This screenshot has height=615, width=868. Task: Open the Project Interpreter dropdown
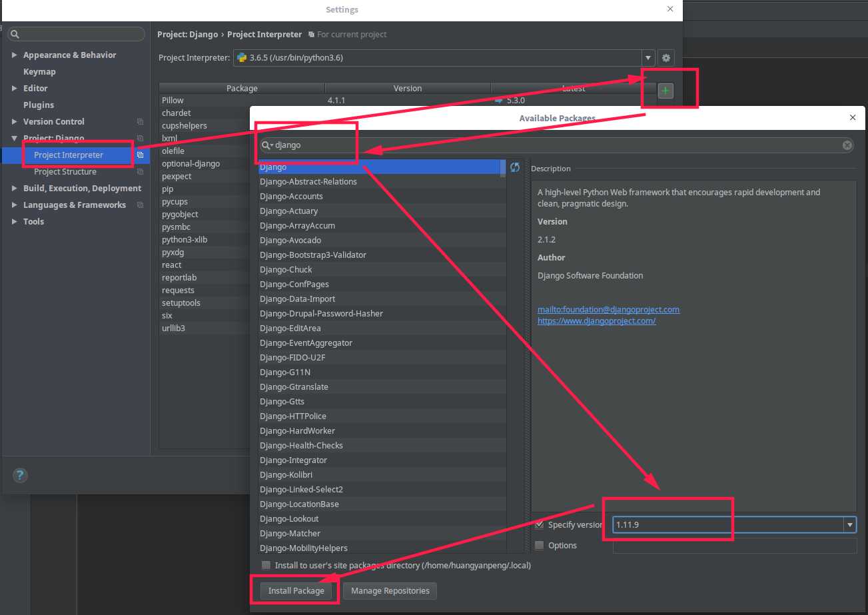click(x=648, y=58)
